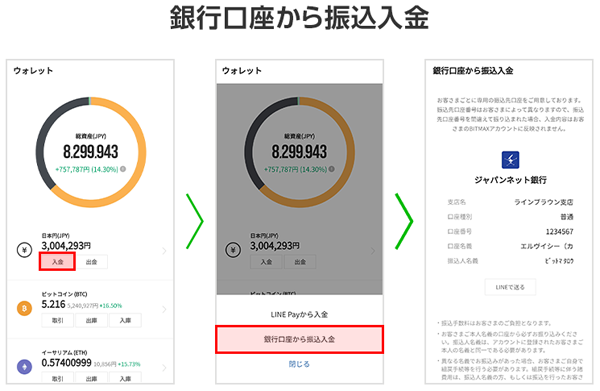Click the +15.73% Ethereum change value
The width and height of the screenshot is (600, 391).
[129, 364]
